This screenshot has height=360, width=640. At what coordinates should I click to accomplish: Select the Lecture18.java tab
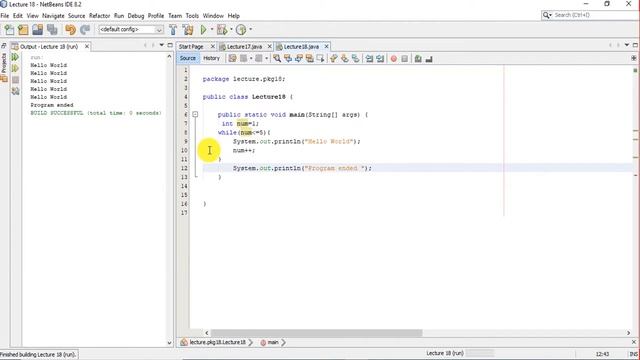pos(301,47)
